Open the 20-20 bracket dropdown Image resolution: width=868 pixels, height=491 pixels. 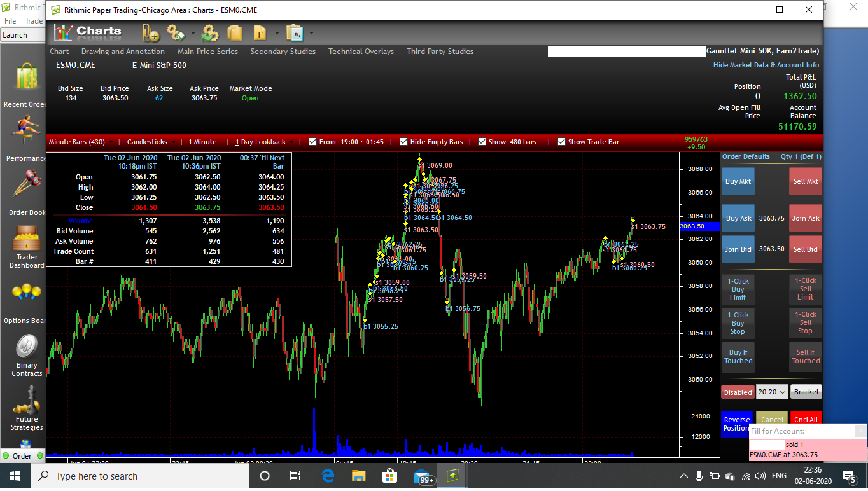(x=772, y=392)
